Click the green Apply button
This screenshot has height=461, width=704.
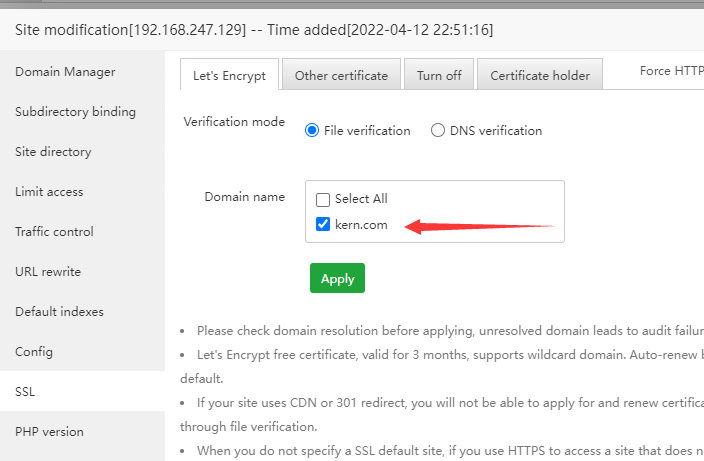click(337, 278)
